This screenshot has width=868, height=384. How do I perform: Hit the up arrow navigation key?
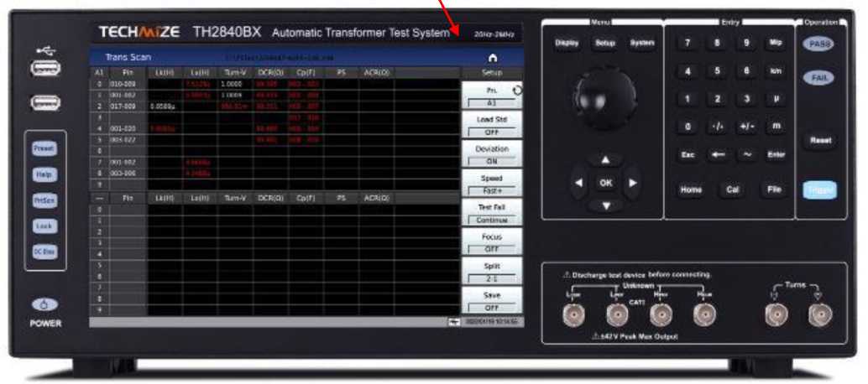pyautogui.click(x=605, y=160)
